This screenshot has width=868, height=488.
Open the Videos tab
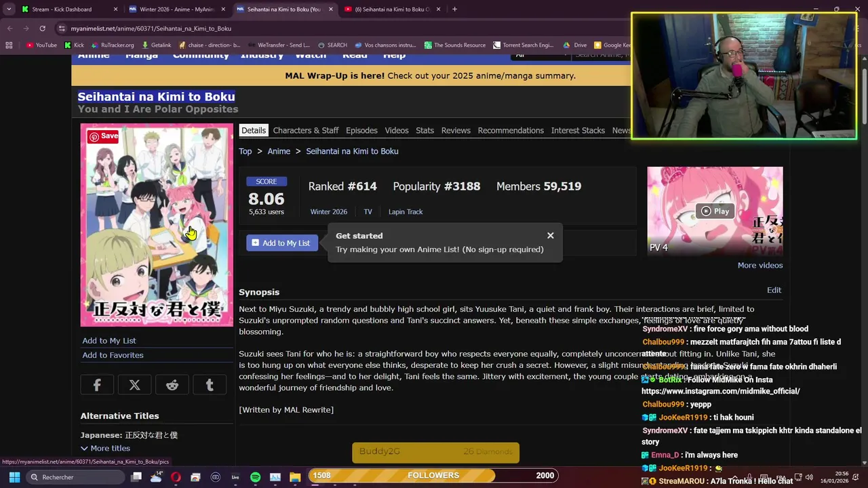[x=397, y=130]
